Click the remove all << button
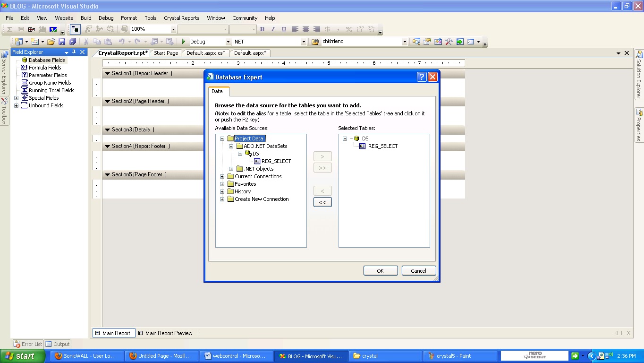Screen dimensions: 644x363 pyautogui.click(x=322, y=202)
